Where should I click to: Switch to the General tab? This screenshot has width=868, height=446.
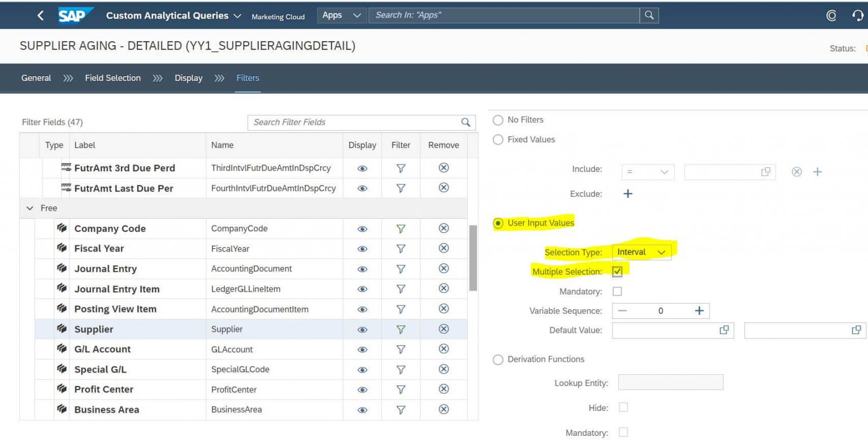point(36,78)
